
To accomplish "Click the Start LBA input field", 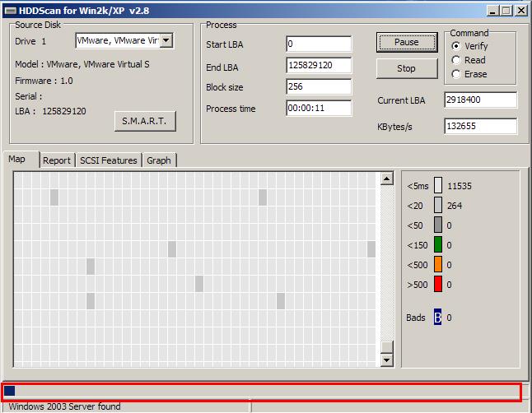I will tap(319, 44).
